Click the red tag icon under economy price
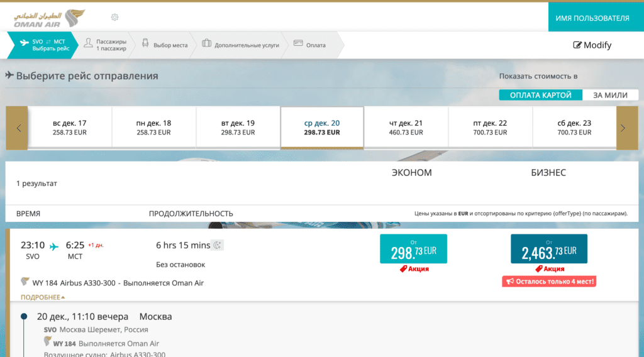Image resolution: width=644 pixels, height=357 pixels. coord(403,269)
